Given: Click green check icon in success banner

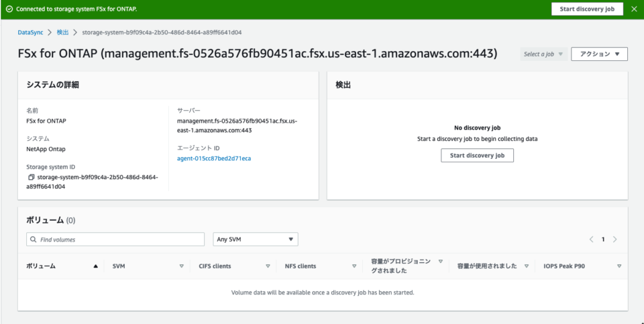Looking at the screenshot, I should 9,9.
